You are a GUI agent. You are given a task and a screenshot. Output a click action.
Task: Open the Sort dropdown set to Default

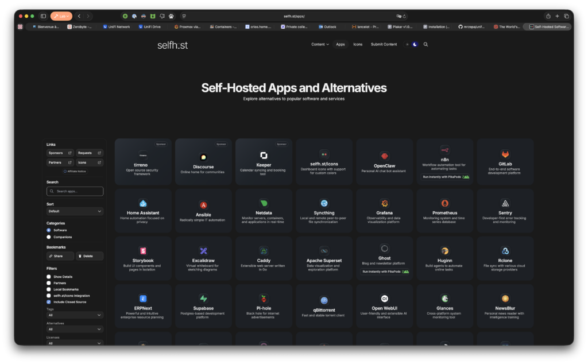[x=75, y=211]
